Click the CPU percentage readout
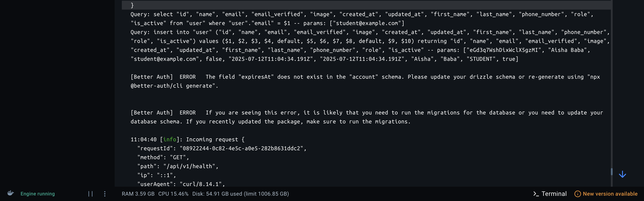 [x=173, y=194]
